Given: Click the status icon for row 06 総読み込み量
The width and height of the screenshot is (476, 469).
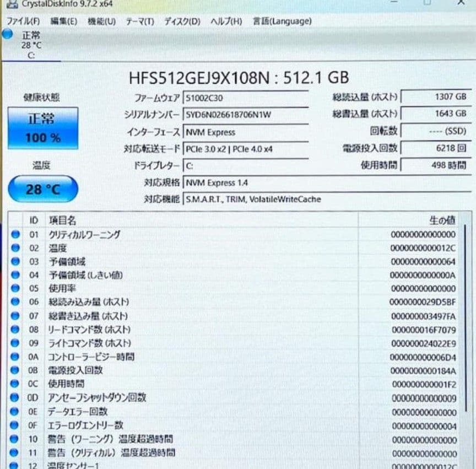Looking at the screenshot, I should tap(15, 301).
